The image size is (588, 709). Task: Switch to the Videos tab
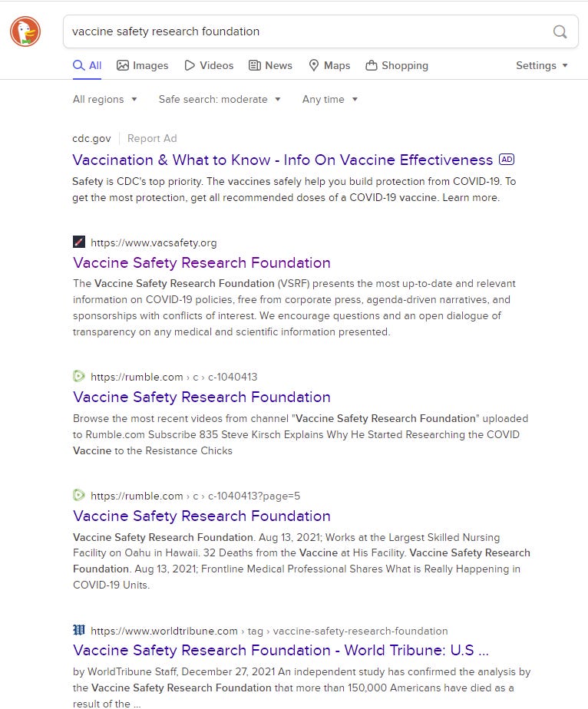pos(209,65)
